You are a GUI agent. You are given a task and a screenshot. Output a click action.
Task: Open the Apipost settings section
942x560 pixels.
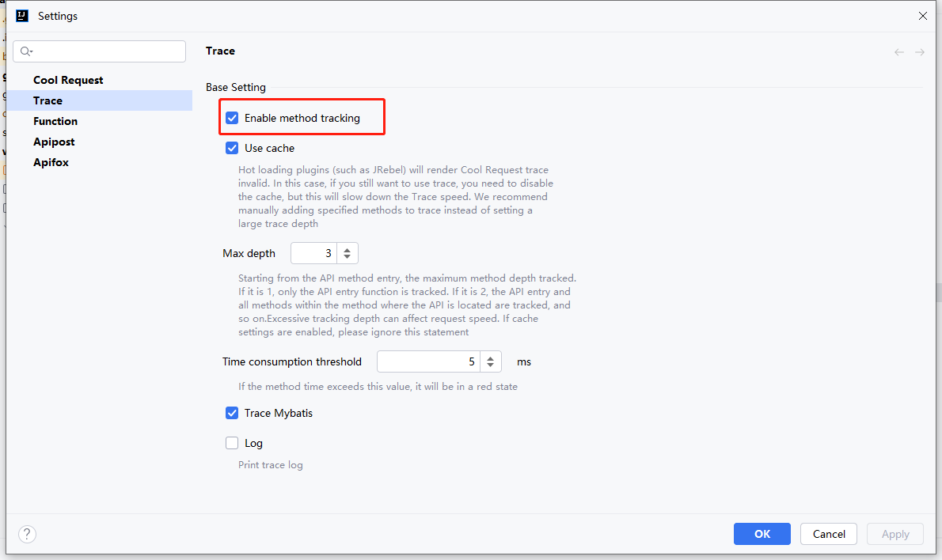tap(54, 142)
